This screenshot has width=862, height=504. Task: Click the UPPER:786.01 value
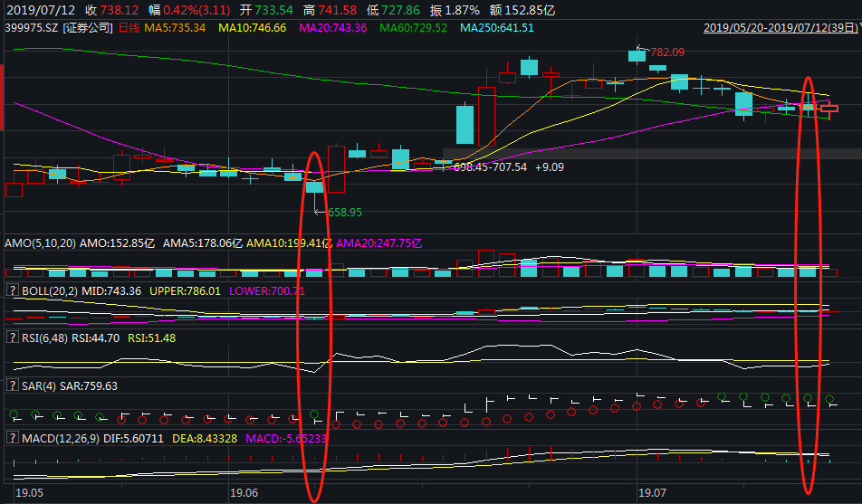pyautogui.click(x=185, y=290)
